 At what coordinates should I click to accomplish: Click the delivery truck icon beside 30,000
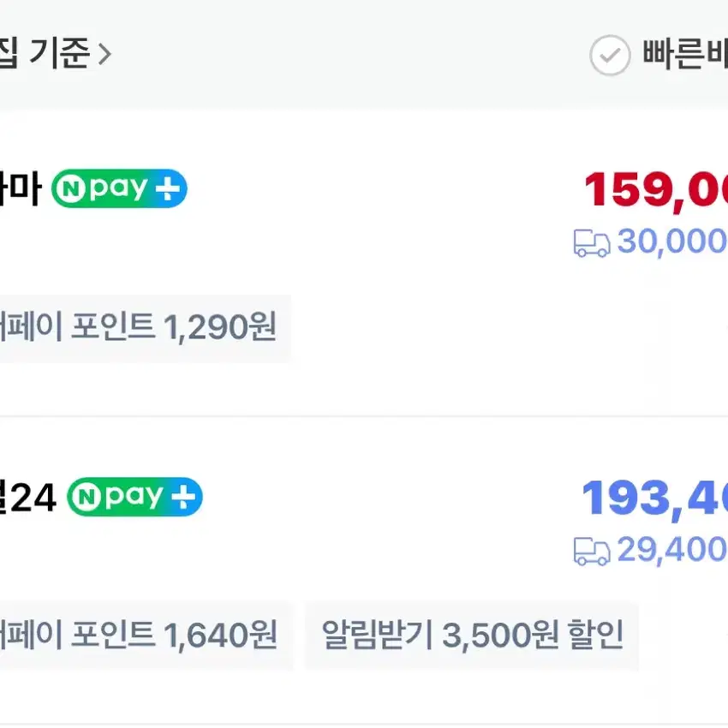click(592, 243)
